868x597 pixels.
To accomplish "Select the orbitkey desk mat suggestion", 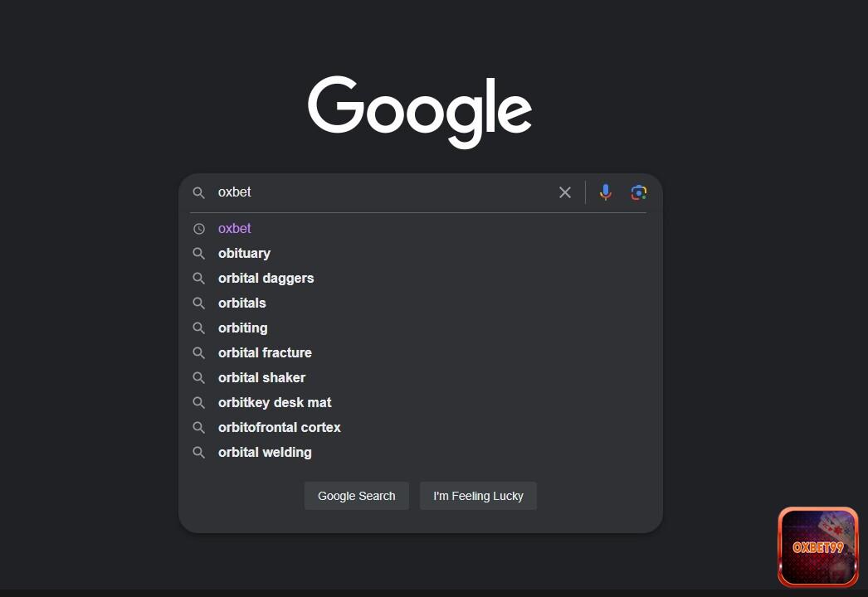I will coord(274,402).
